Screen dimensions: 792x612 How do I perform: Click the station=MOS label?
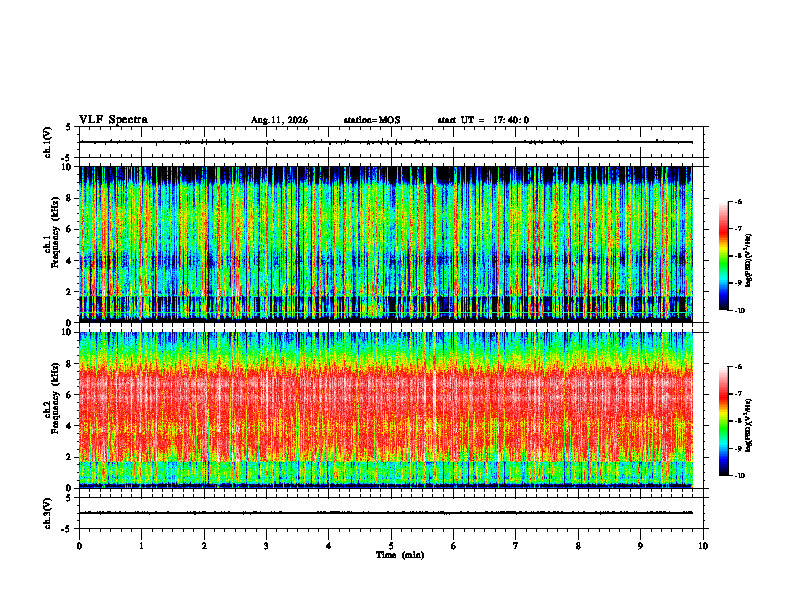pyautogui.click(x=372, y=120)
